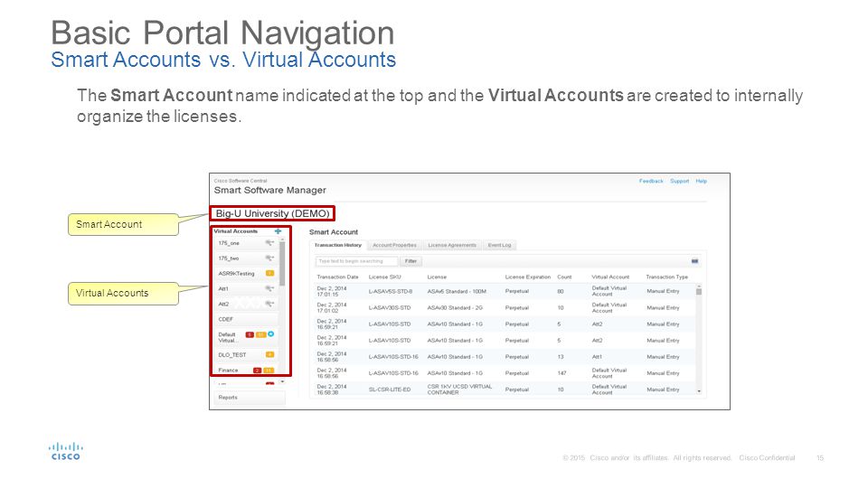Open the License Agreements tab
Screen dimensions: 868x488
(x=452, y=245)
